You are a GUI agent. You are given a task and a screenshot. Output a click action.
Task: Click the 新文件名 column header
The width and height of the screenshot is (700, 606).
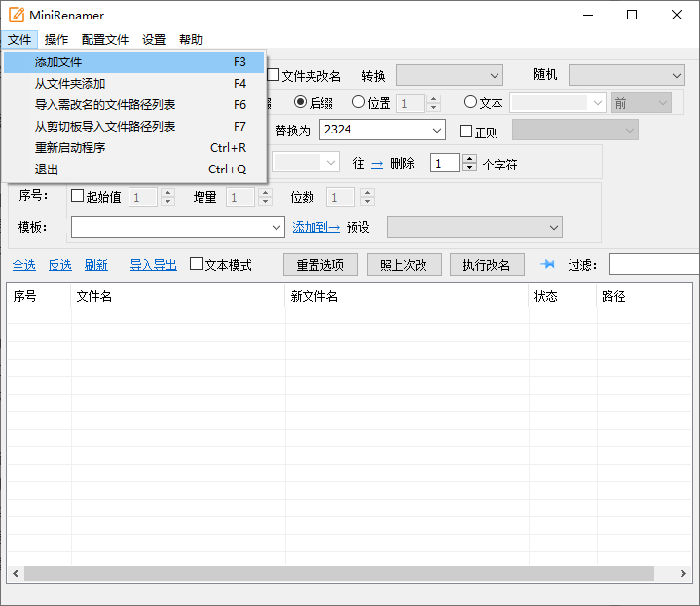pos(407,296)
